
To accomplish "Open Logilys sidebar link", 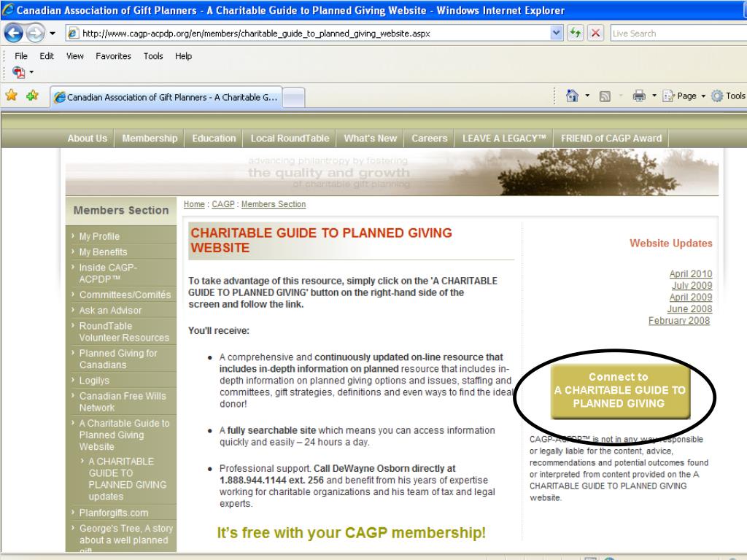I will pos(94,381).
